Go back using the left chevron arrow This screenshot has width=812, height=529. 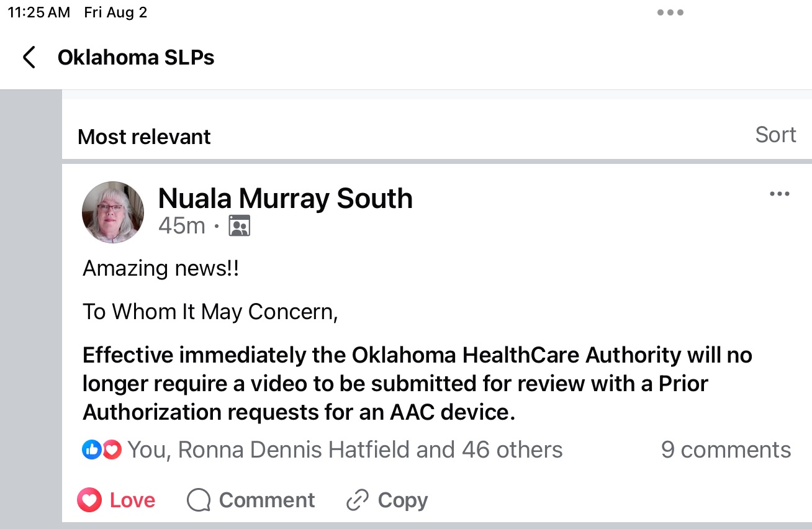click(29, 58)
